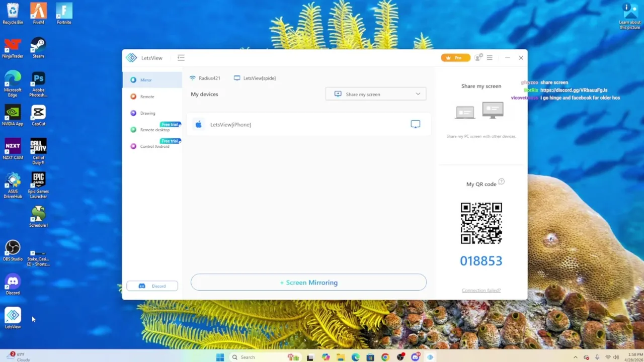Click the Pro upgrade button
The width and height of the screenshot is (644, 362).
coord(455,58)
